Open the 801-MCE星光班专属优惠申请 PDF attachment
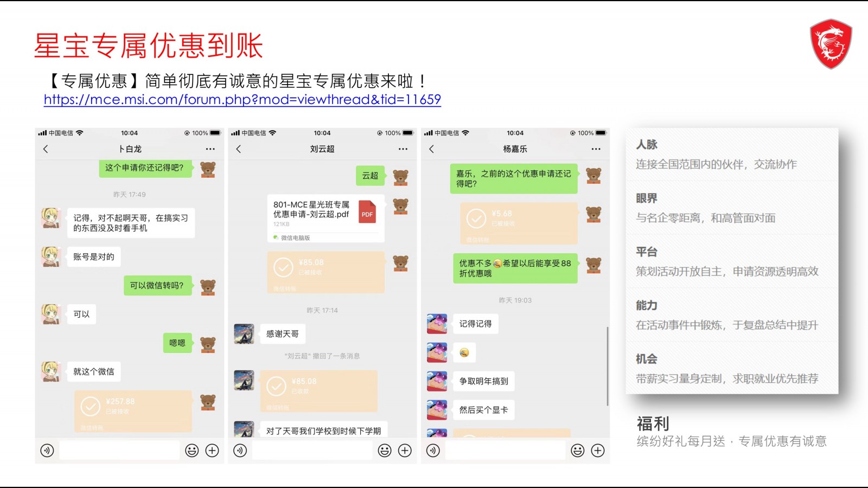 click(325, 219)
